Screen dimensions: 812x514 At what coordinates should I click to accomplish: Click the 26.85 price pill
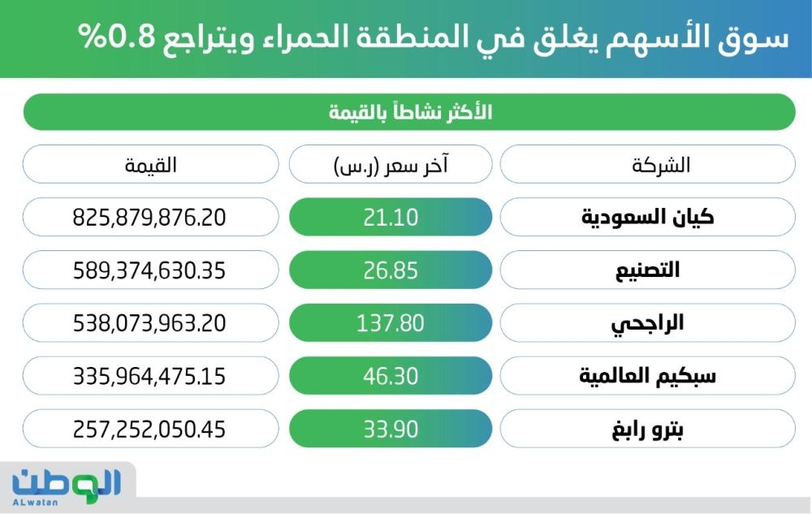click(x=391, y=270)
